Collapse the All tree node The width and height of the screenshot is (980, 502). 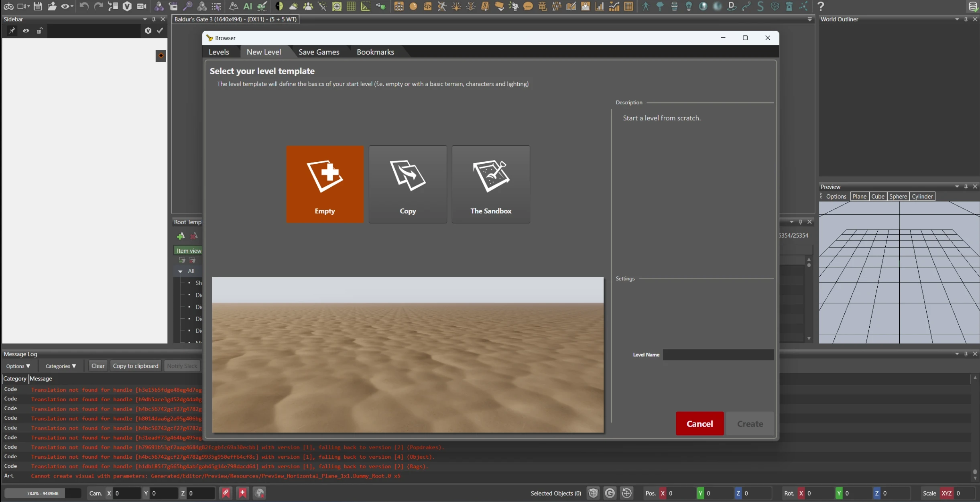[180, 271]
